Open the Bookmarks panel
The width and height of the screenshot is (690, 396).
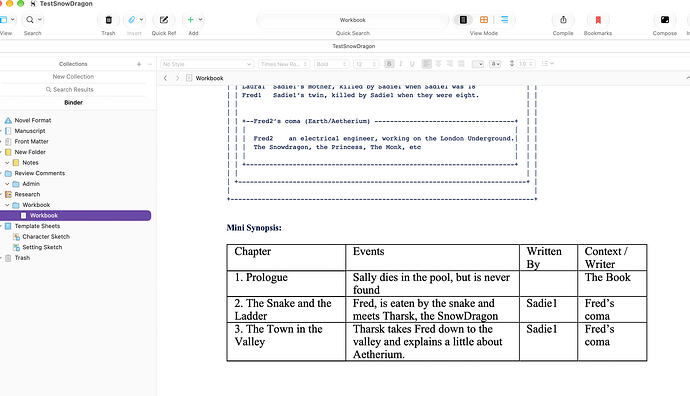tap(598, 20)
